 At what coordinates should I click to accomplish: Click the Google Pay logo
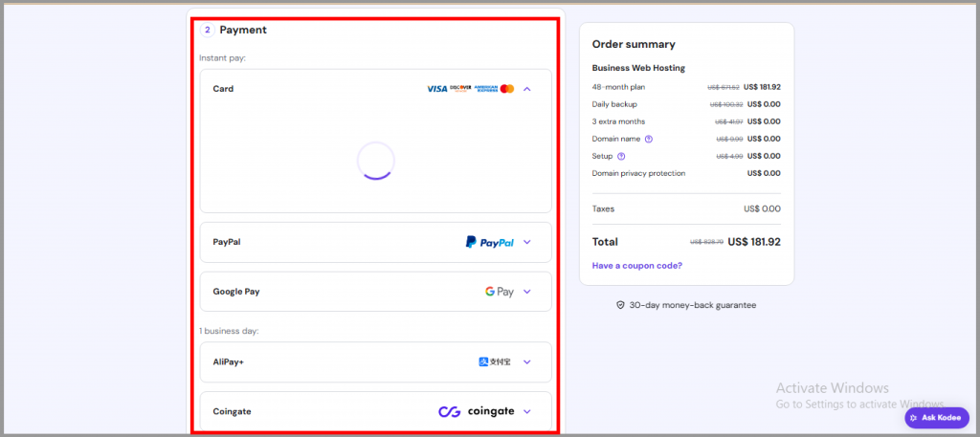(500, 292)
